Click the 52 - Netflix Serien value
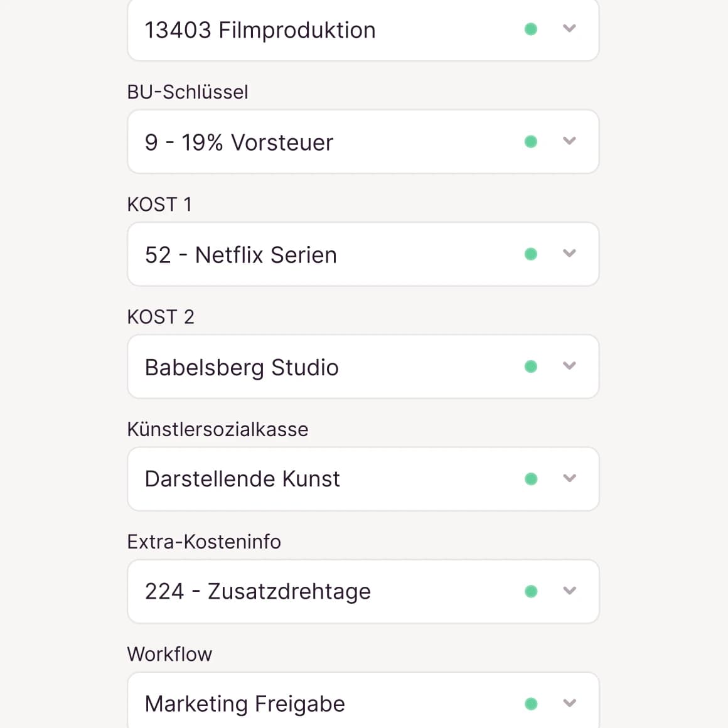The image size is (728, 728). [241, 254]
